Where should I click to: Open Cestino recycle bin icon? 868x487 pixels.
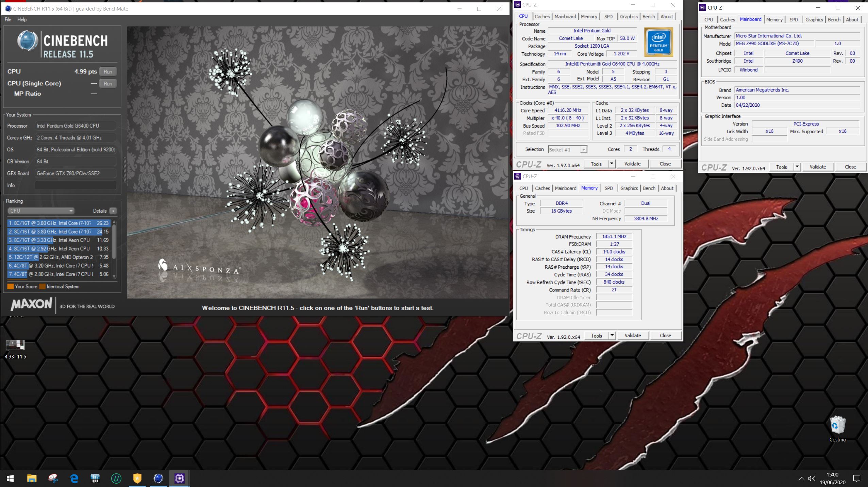point(837,429)
